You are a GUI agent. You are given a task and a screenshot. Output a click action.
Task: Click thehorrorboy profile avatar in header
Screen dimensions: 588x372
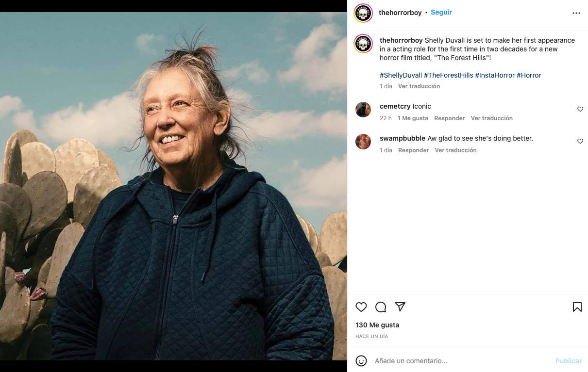click(363, 13)
